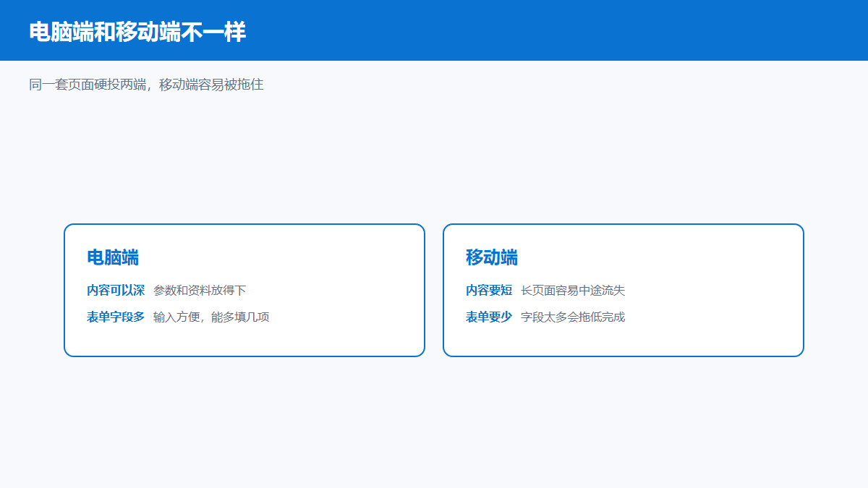The width and height of the screenshot is (868, 488).
Task: Select the text 参数和资料放得下
Action: 200,291
